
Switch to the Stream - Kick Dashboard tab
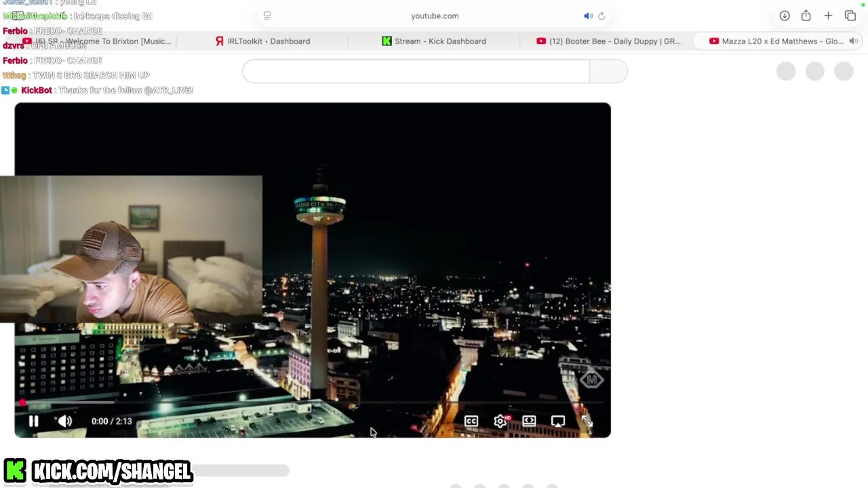(x=434, y=41)
